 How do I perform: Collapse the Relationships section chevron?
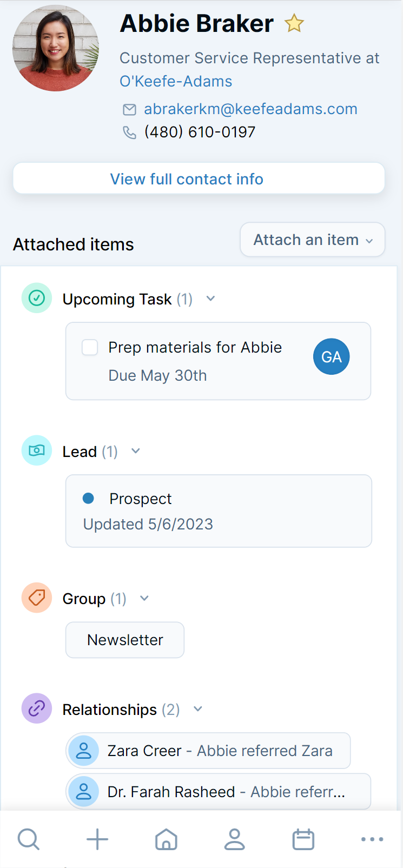[198, 709]
